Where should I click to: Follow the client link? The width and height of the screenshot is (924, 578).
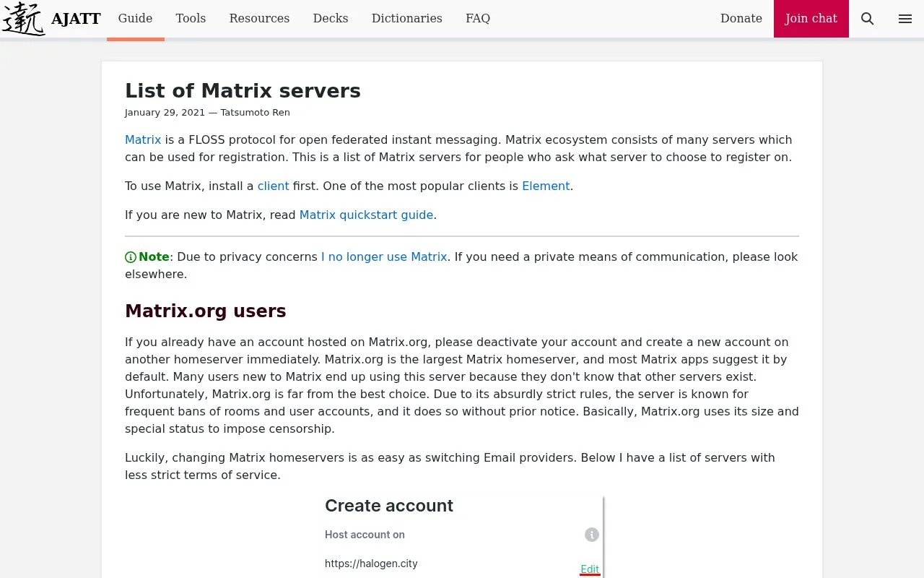point(274,186)
